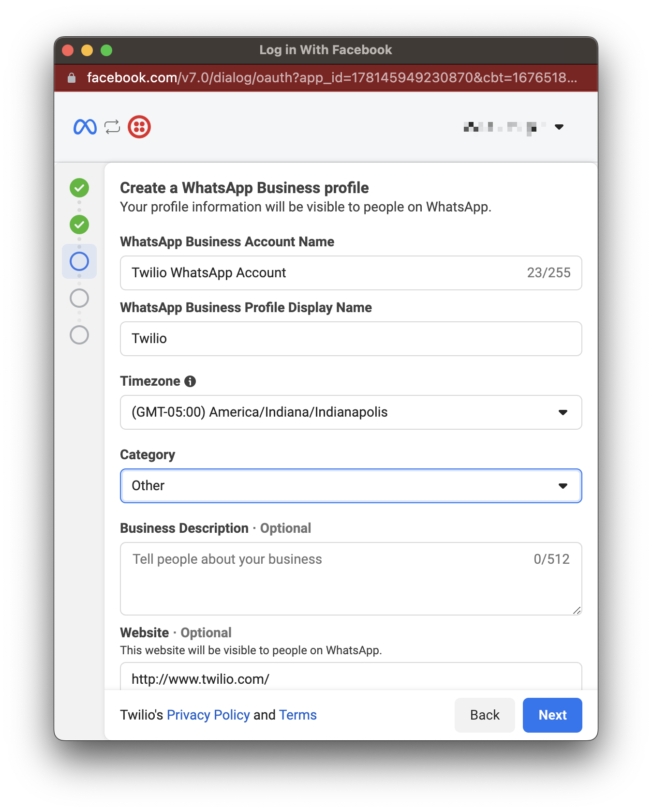
Task: Click the blue Next button
Action: pos(552,715)
